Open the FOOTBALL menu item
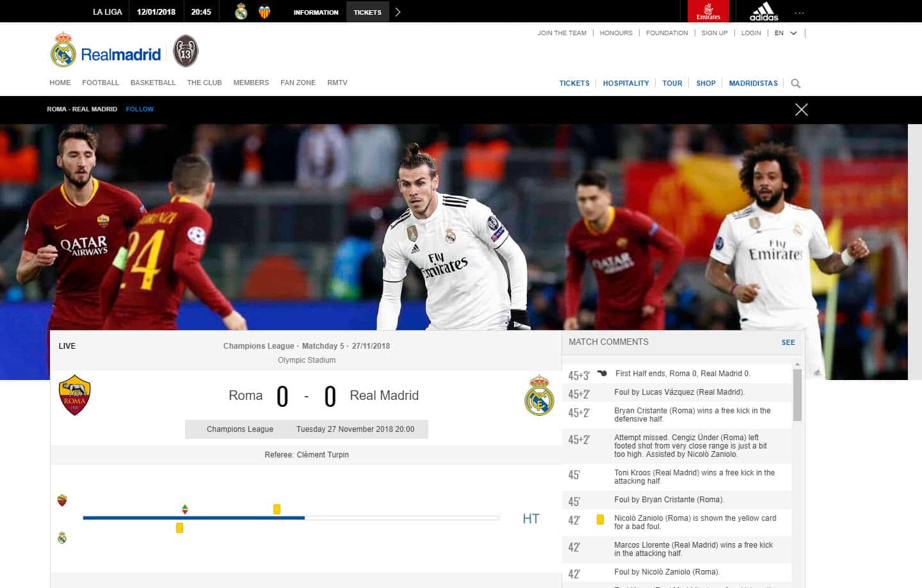Screen dimensions: 922x588 101,83
